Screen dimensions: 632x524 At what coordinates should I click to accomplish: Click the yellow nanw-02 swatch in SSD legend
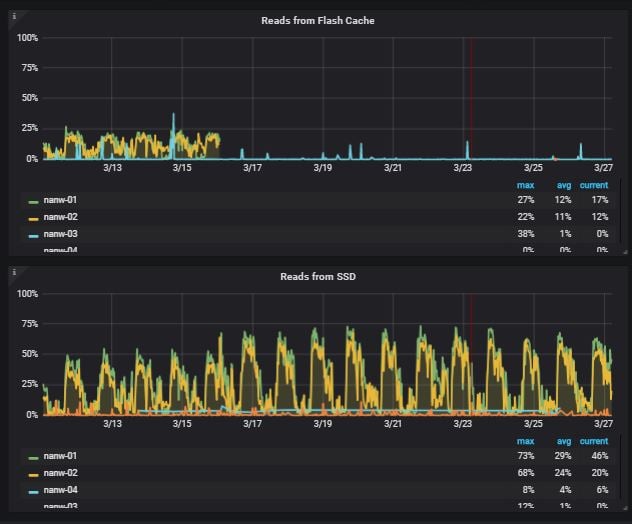(33, 475)
